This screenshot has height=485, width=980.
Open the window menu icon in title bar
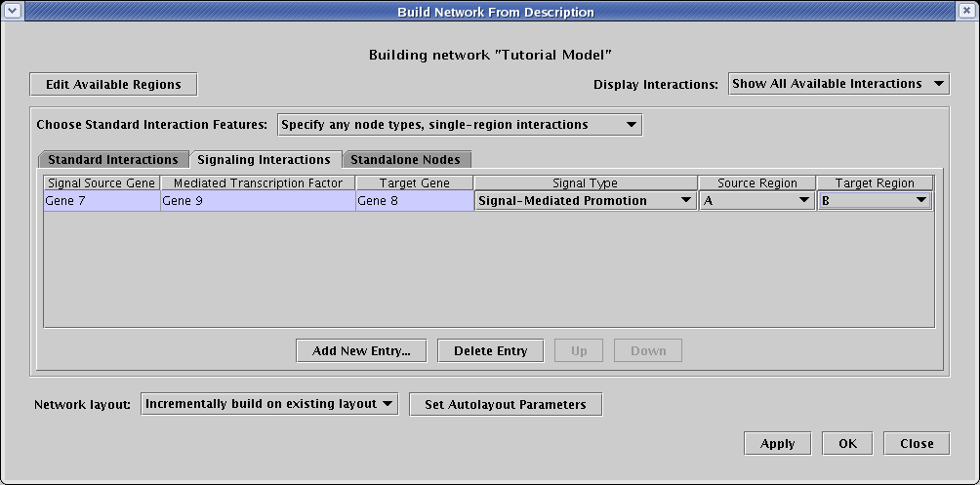point(14,12)
